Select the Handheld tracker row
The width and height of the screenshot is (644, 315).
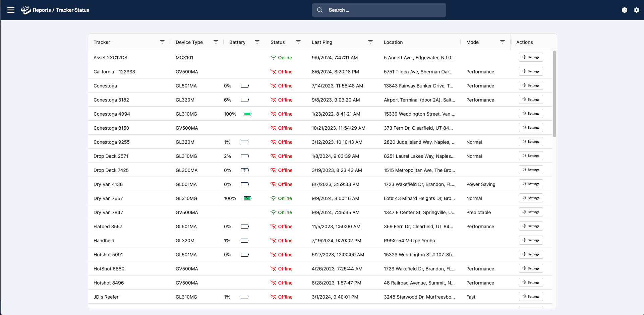coord(104,241)
